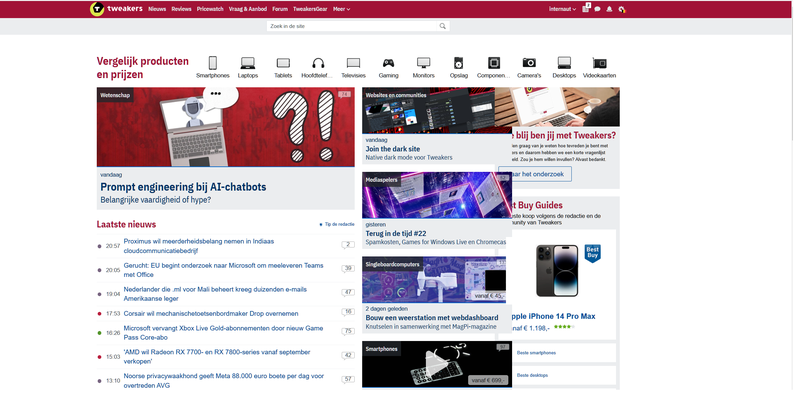The width and height of the screenshot is (800, 415).
Task: Select the Hoofdtelefoons headphone icon
Action: [x=316, y=63]
